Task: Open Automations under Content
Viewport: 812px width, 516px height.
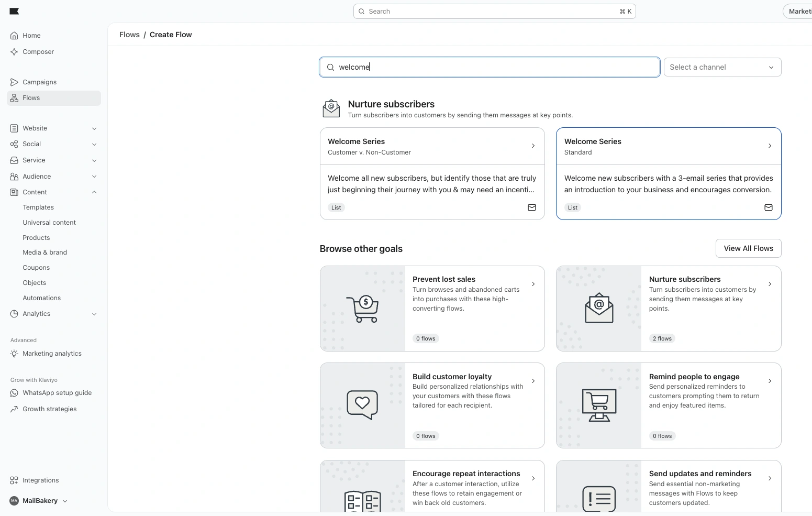Action: (x=42, y=298)
